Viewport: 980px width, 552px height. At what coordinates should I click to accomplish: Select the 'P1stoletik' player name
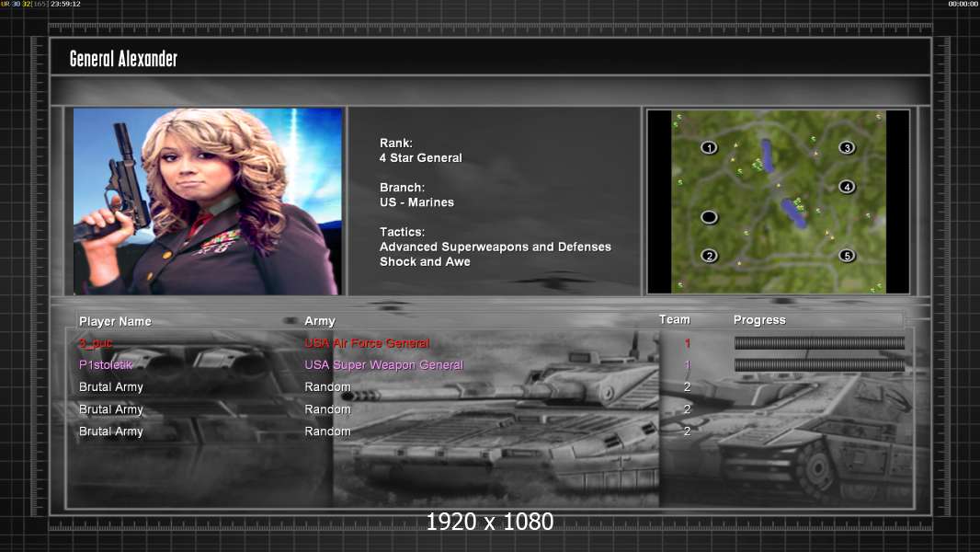pos(106,364)
